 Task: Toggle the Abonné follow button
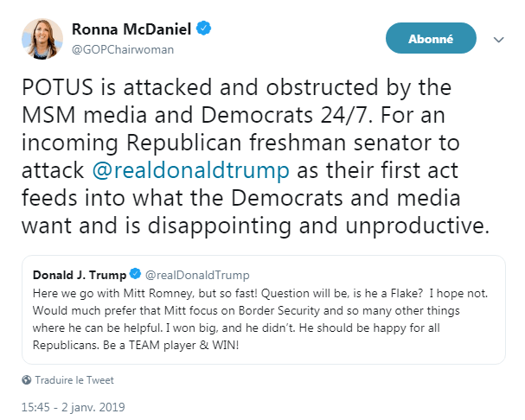click(x=431, y=38)
